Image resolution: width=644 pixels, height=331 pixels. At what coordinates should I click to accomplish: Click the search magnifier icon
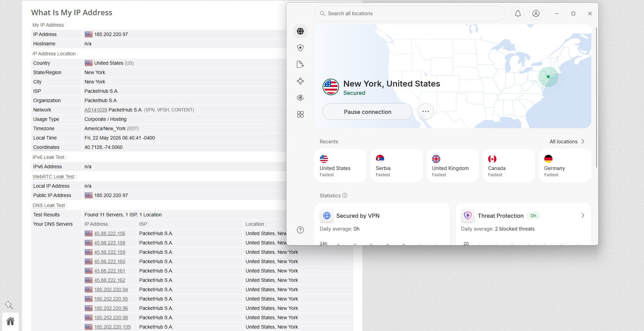click(x=322, y=14)
